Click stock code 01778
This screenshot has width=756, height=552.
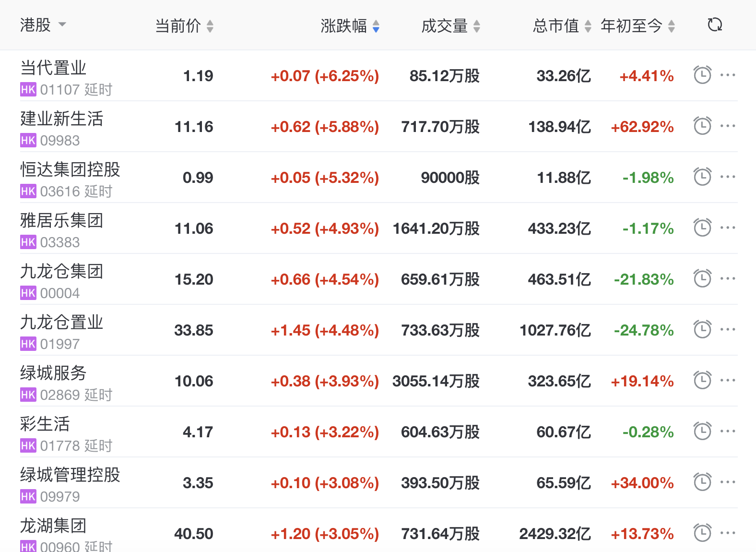(x=60, y=446)
